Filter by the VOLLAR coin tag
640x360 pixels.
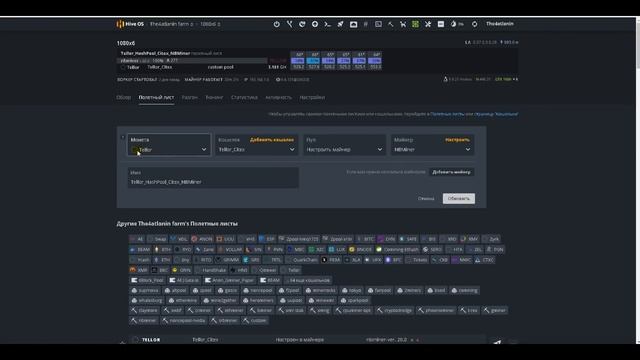(230, 249)
